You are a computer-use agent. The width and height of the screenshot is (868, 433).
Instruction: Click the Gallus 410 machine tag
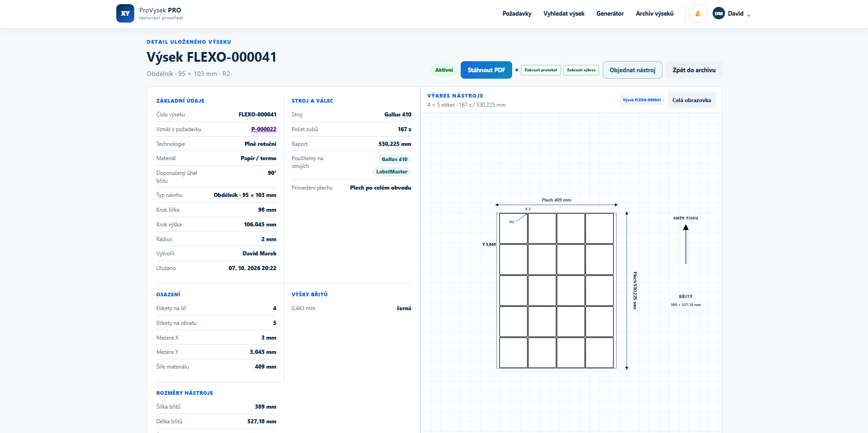pos(394,159)
